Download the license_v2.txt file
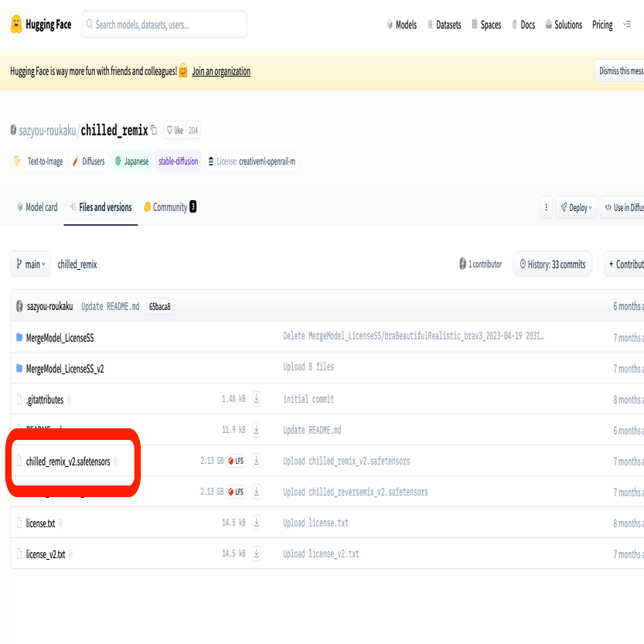Image resolution: width=644 pixels, height=644 pixels. [x=257, y=554]
